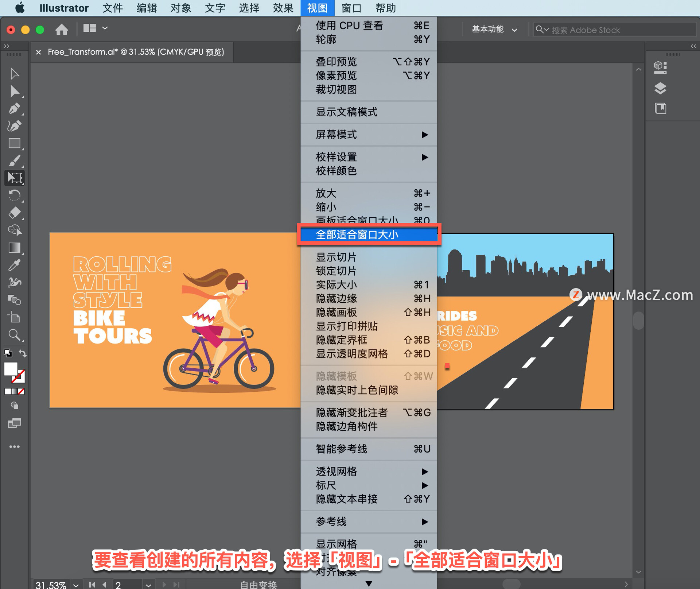Toggle 隐藏边缘 in the view menu
The height and width of the screenshot is (589, 700).
tap(369, 299)
